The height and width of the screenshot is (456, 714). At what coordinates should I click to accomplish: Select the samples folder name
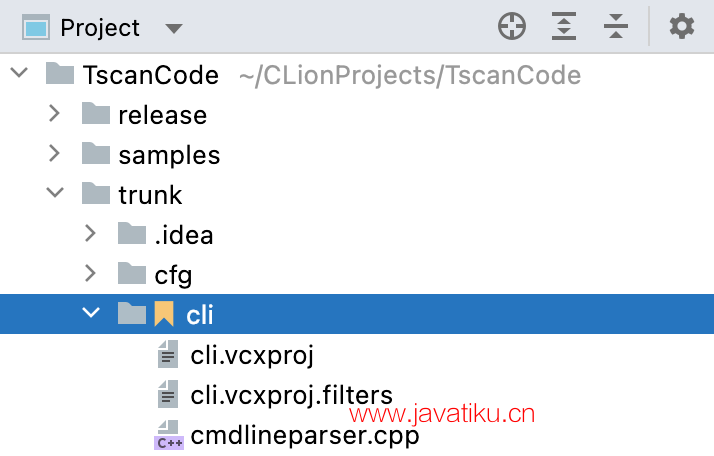168,155
